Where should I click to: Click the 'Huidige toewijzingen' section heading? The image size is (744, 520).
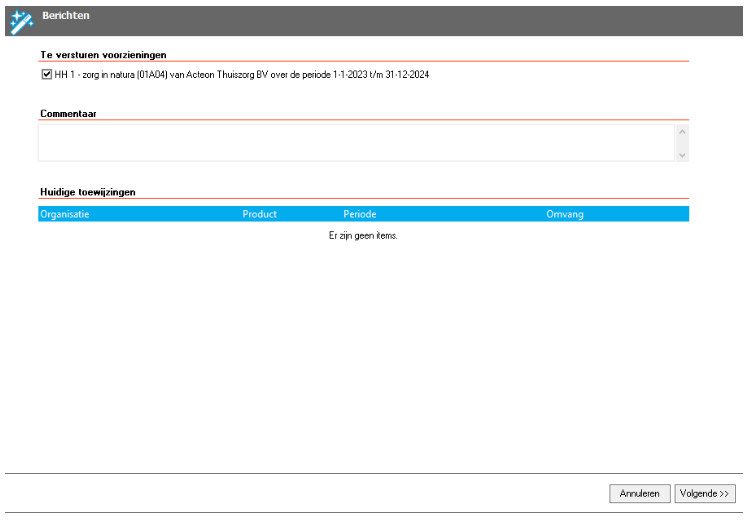pos(88,190)
